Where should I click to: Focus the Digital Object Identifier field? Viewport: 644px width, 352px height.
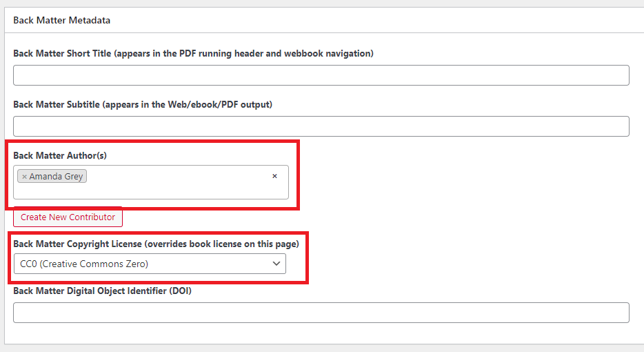(321, 313)
